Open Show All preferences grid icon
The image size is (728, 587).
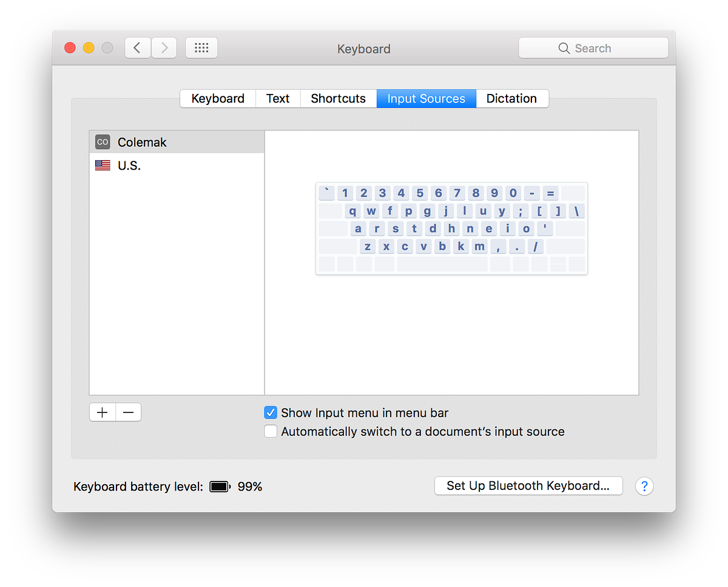(201, 47)
